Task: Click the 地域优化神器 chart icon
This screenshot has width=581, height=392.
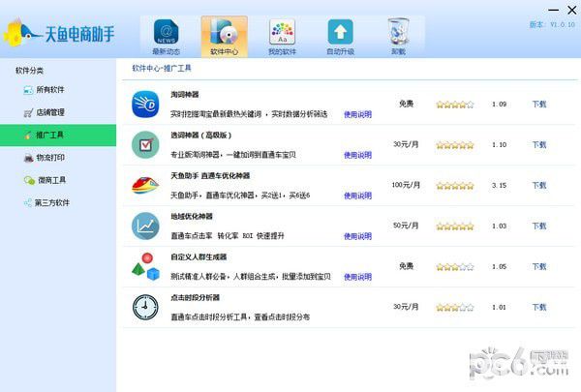Action: 145,226
